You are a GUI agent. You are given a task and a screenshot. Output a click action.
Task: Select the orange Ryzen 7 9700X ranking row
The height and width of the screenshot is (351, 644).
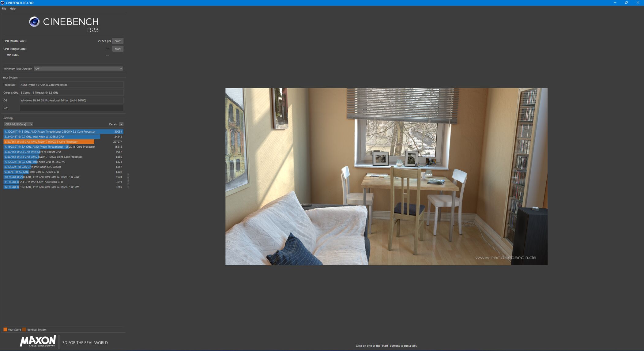click(63, 142)
